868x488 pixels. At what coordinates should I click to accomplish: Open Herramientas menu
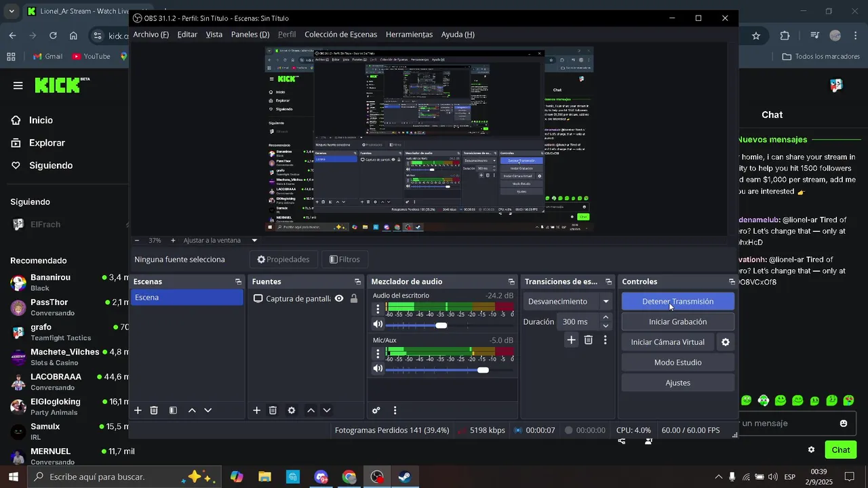[x=409, y=35]
